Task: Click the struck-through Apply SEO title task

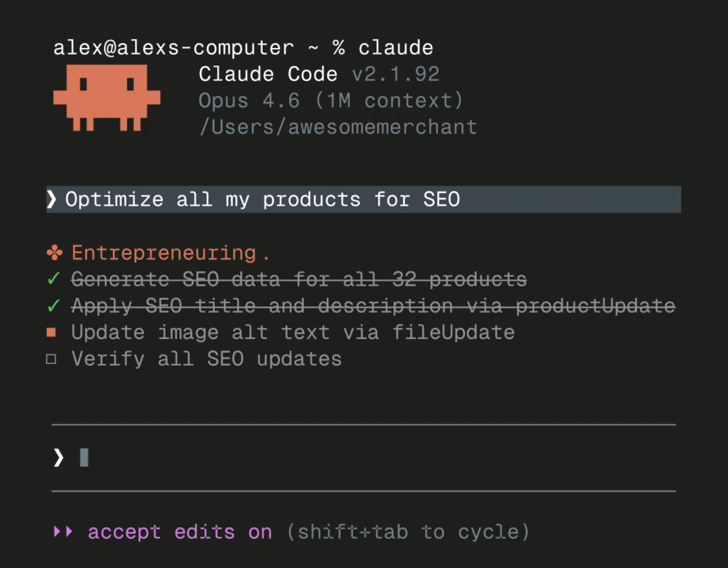Action: click(373, 306)
